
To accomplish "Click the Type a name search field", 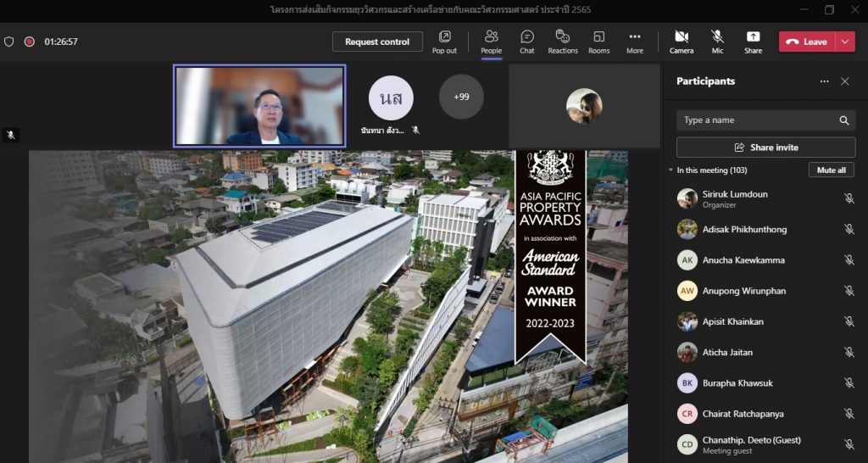I will click(759, 120).
